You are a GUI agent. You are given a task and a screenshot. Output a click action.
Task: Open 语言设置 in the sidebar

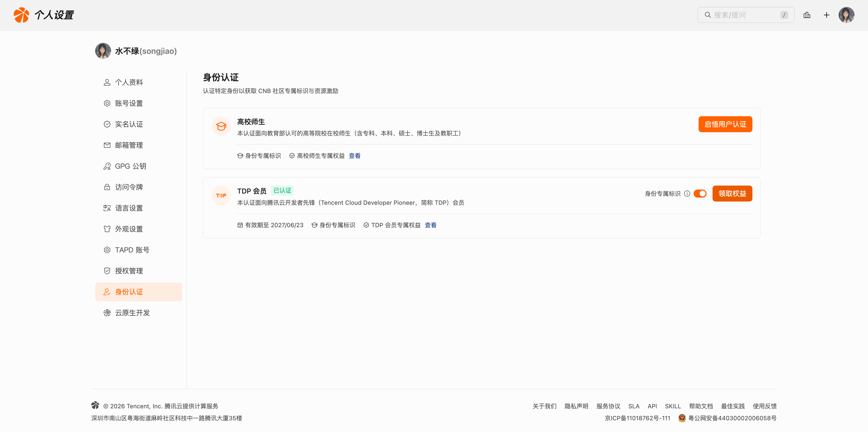pos(139,208)
